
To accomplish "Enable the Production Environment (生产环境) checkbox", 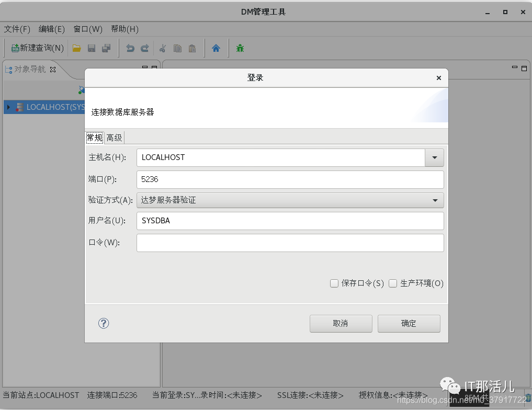I will click(x=393, y=283).
